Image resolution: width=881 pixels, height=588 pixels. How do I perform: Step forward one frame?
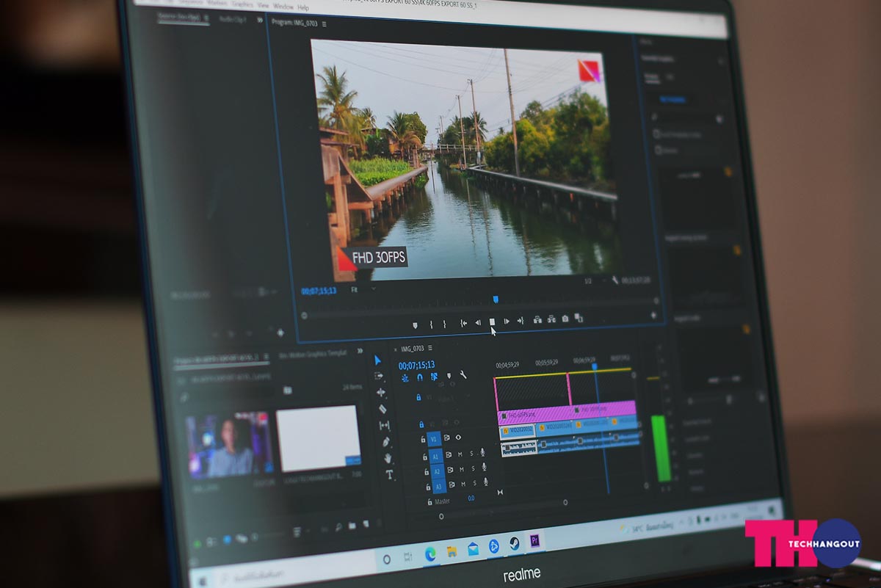(x=506, y=321)
